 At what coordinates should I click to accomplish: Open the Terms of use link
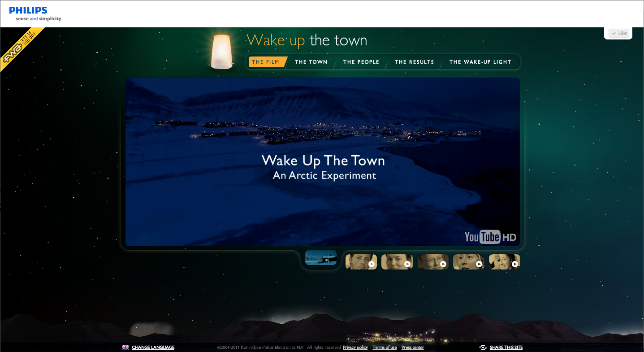click(x=385, y=348)
